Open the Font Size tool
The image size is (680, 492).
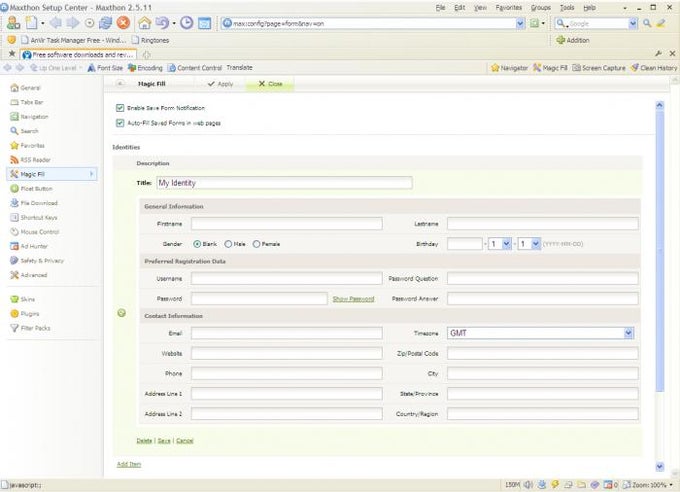(x=105, y=68)
